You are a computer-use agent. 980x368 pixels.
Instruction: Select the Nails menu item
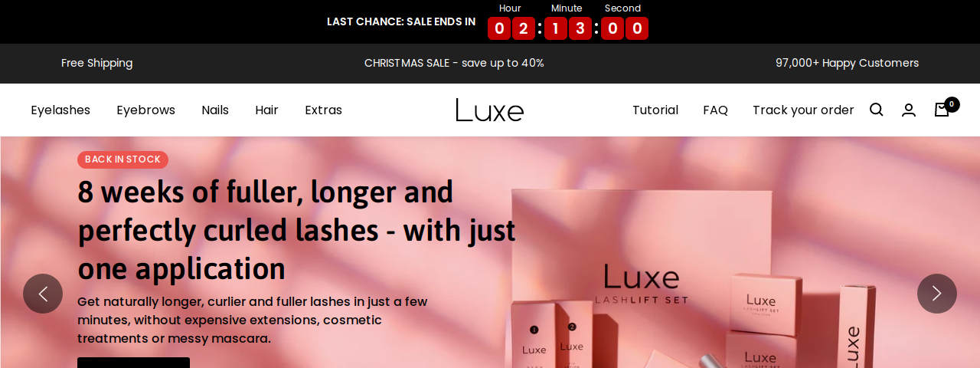pyautogui.click(x=215, y=110)
